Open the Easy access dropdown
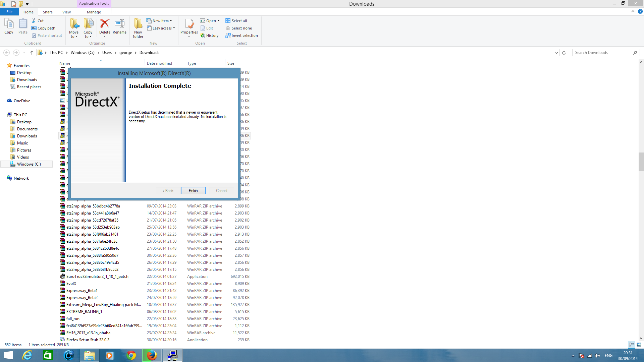The image size is (644, 362). tap(161, 28)
